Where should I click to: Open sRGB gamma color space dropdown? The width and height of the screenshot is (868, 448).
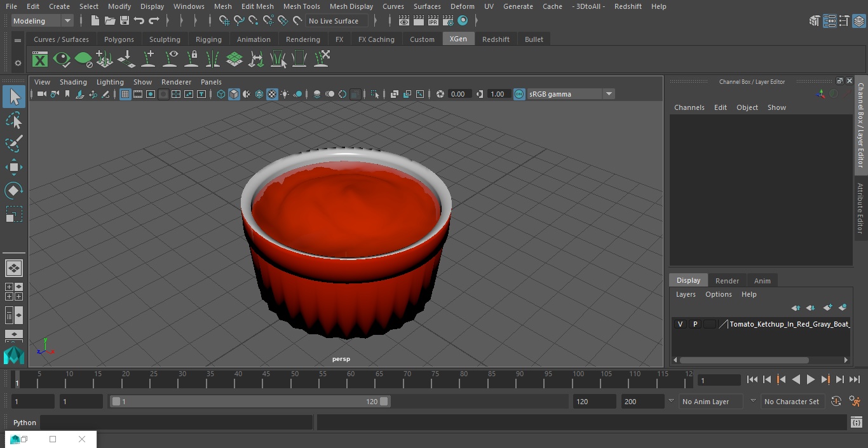[571, 94]
